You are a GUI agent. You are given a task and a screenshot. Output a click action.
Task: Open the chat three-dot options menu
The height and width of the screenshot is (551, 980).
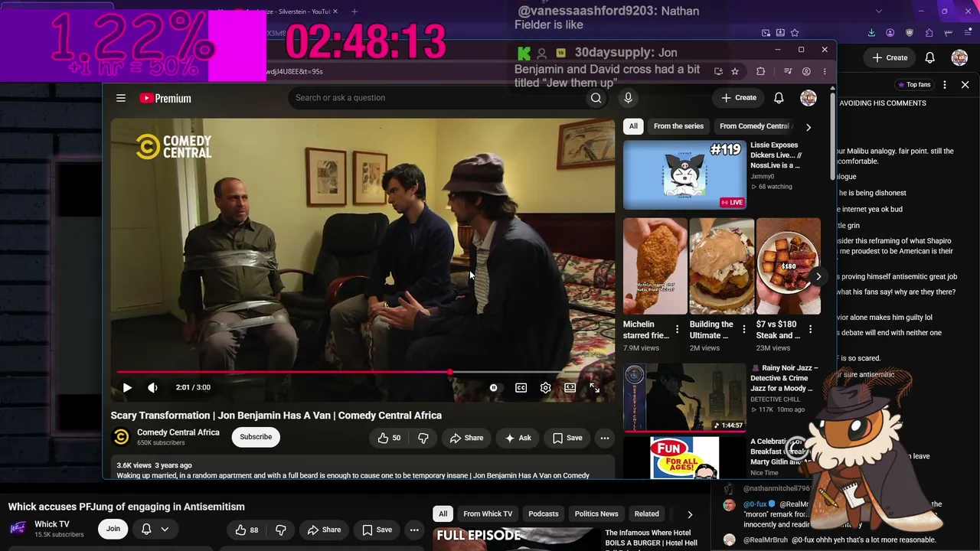tap(945, 85)
